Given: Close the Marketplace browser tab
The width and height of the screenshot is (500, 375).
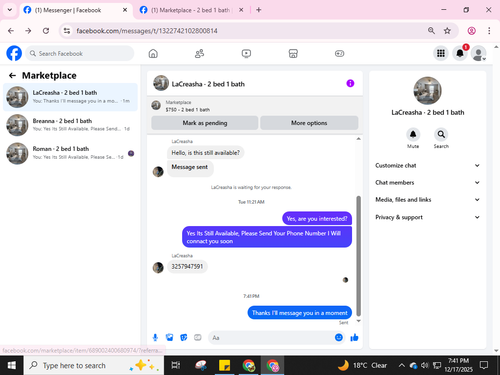Looking at the screenshot, I should pos(241,10).
